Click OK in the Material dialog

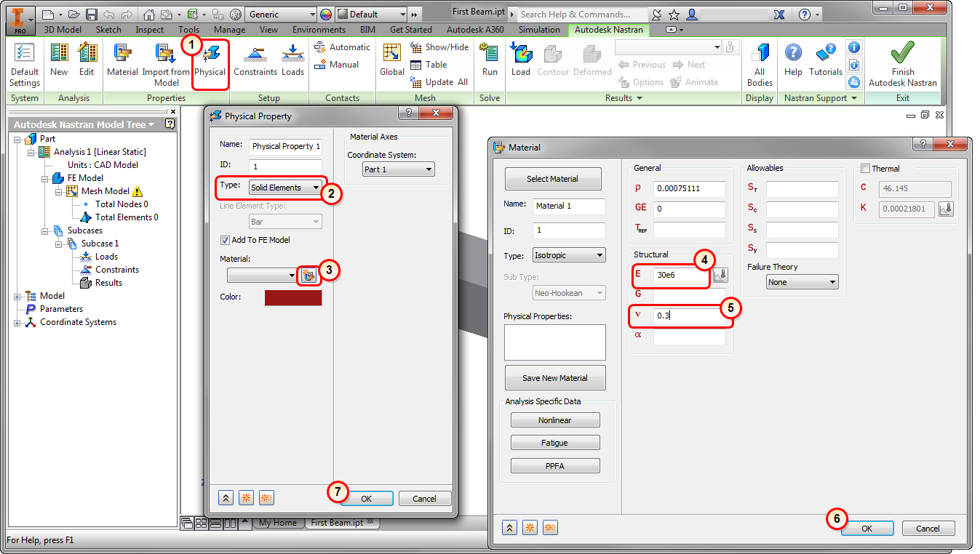867,529
